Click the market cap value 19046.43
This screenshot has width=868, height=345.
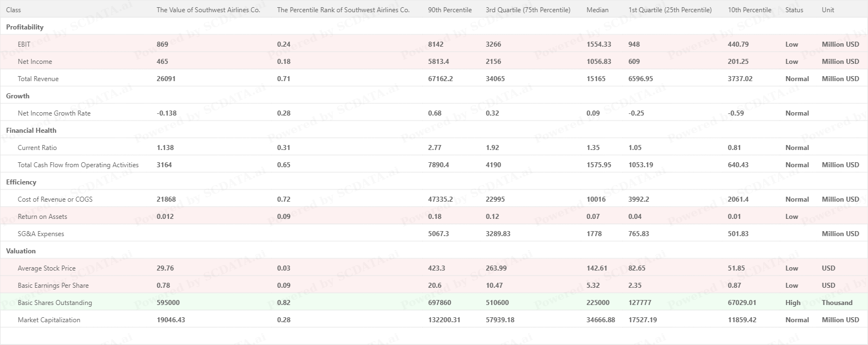coord(172,320)
